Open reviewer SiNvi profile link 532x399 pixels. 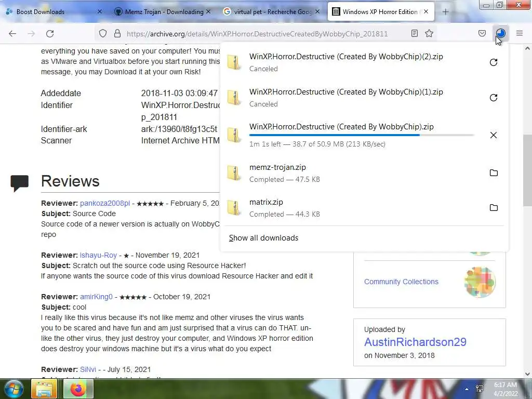pyautogui.click(x=88, y=369)
